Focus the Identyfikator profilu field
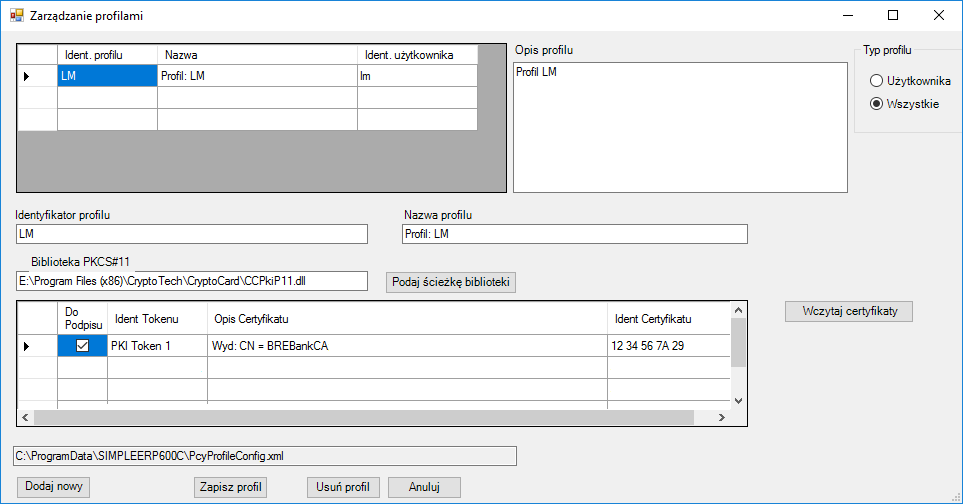964x504 pixels. (192, 234)
